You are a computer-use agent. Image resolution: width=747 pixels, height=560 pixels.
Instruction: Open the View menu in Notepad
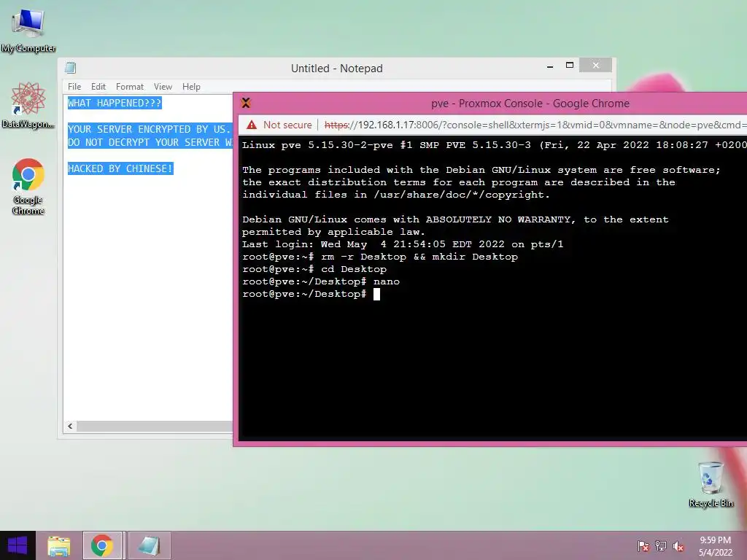coord(163,87)
